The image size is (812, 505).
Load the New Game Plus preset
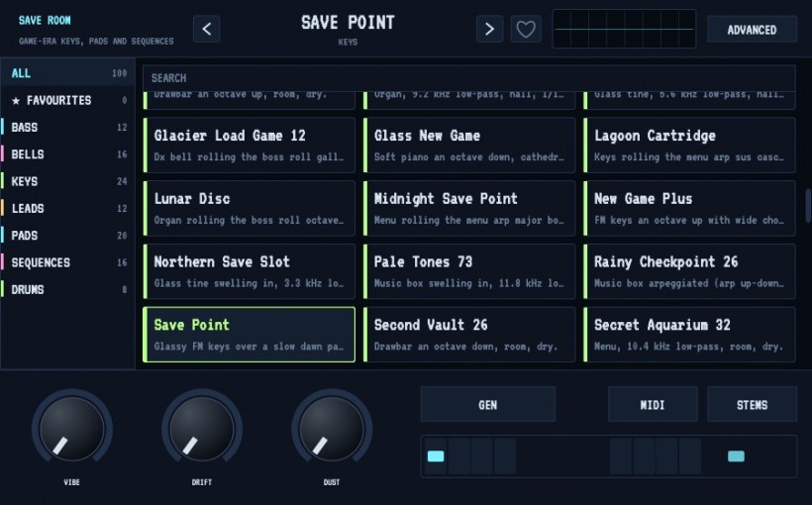click(689, 208)
